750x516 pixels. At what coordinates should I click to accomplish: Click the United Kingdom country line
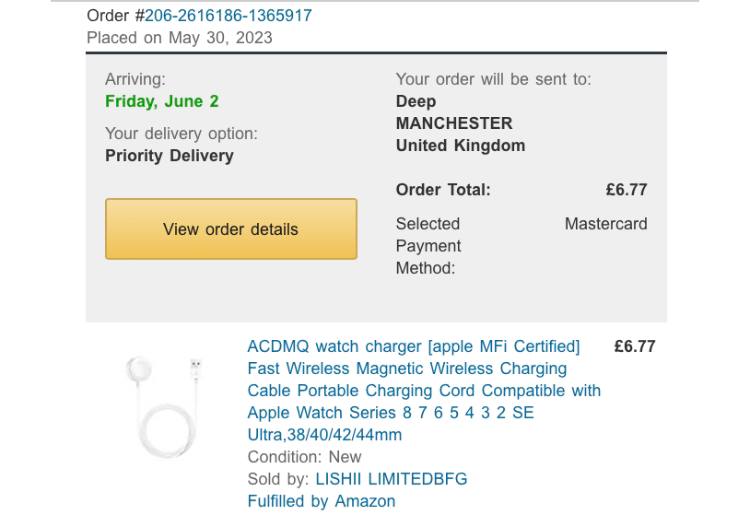click(460, 145)
